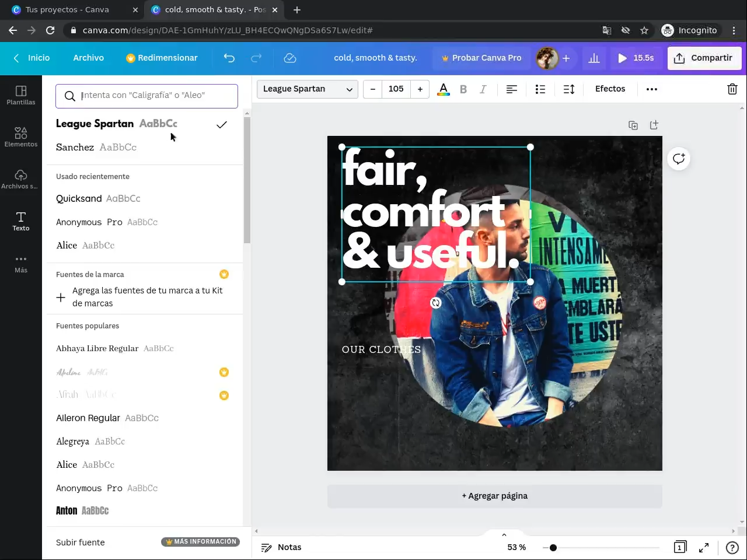Edit the design title text

pos(375,58)
